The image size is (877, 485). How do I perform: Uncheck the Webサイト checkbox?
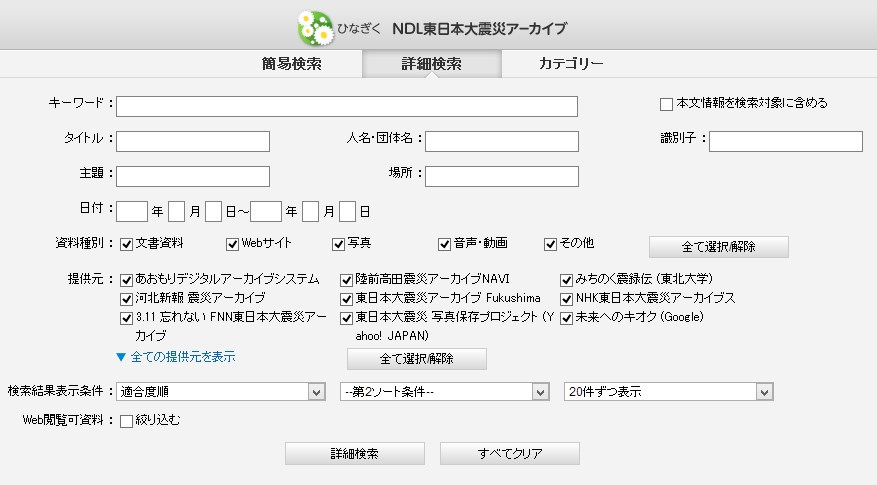(x=232, y=244)
